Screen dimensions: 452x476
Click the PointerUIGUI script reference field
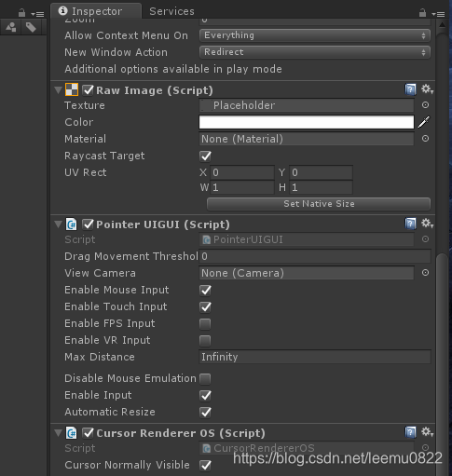coord(307,239)
